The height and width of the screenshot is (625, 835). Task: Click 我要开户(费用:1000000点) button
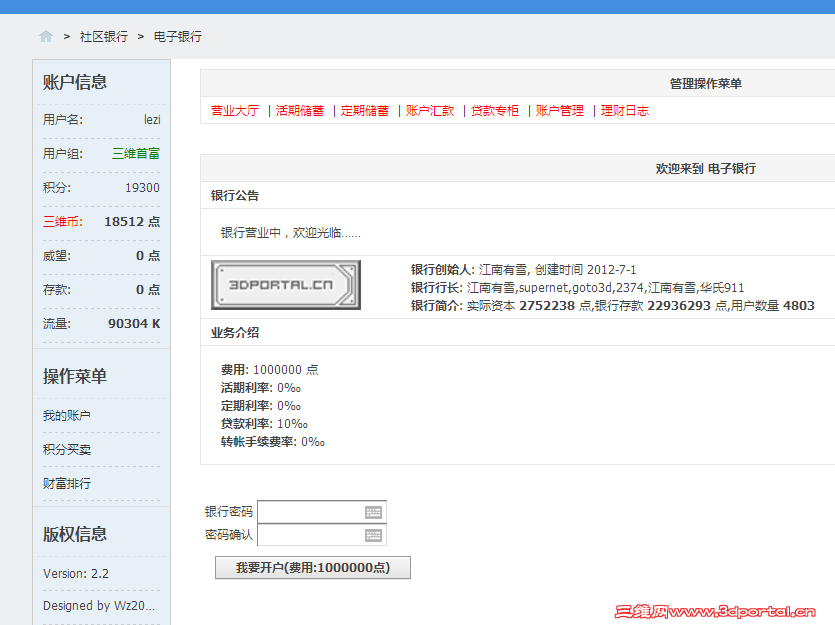tap(313, 568)
